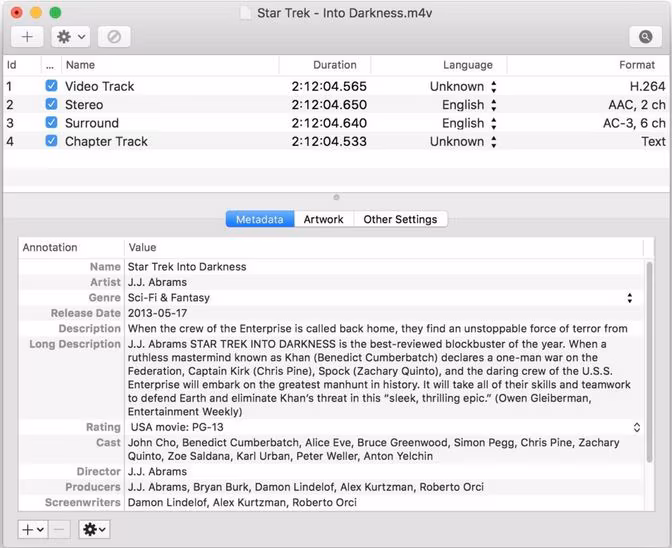Uncheck the Stereo track checkbox
The height and width of the screenshot is (548, 672).
51,104
